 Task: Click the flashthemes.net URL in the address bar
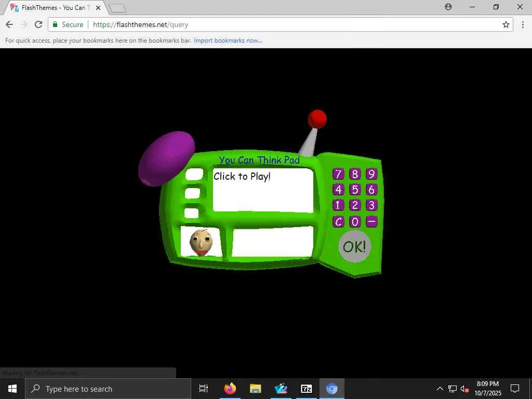140,24
